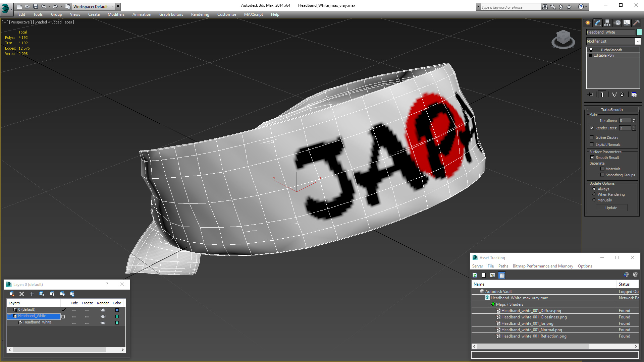Click Highlight Selected Objects' Layers icon
The width and height of the screenshot is (644, 362).
(x=52, y=294)
